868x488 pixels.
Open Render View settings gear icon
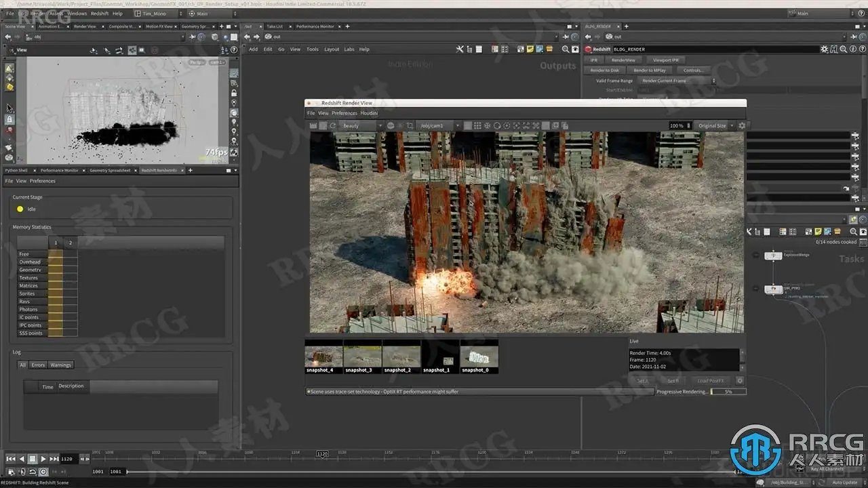(x=741, y=125)
